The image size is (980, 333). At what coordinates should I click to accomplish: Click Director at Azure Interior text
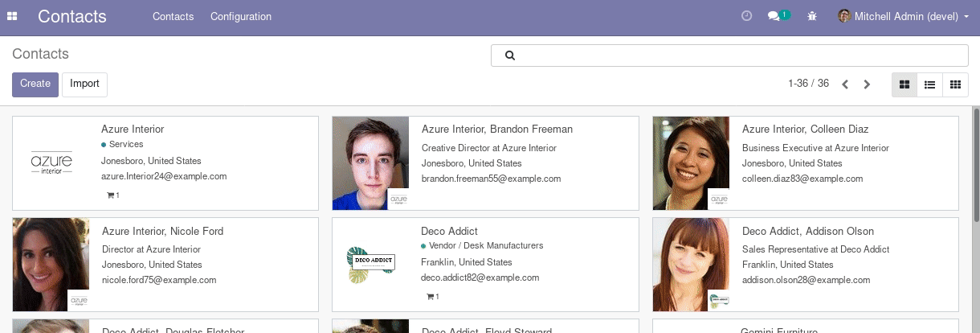coord(152,249)
